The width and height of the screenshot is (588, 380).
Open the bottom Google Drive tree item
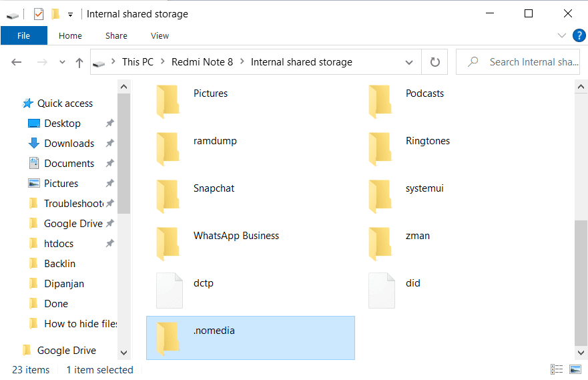click(66, 351)
